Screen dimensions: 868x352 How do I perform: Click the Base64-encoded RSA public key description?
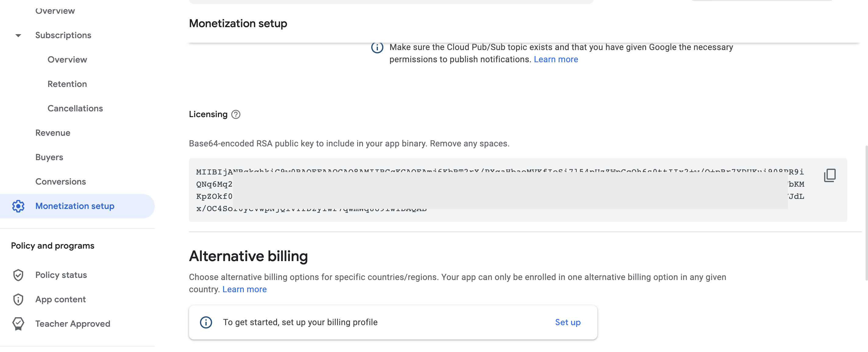[349, 144]
